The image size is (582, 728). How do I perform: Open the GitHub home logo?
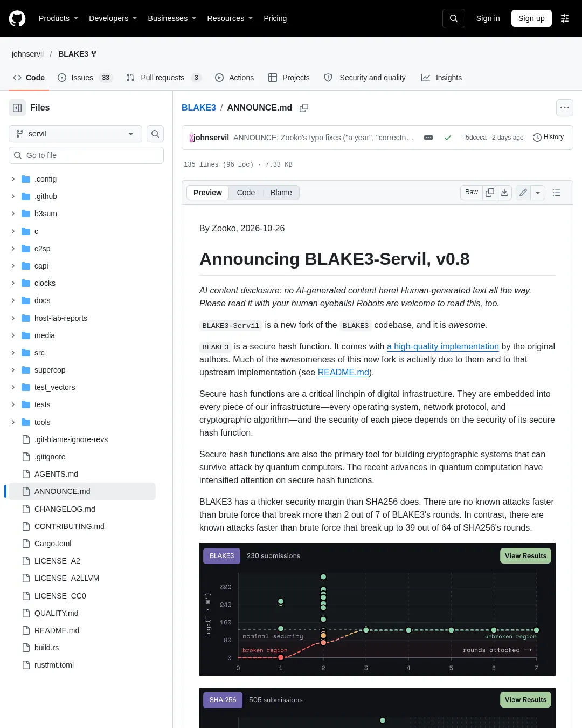[x=17, y=18]
